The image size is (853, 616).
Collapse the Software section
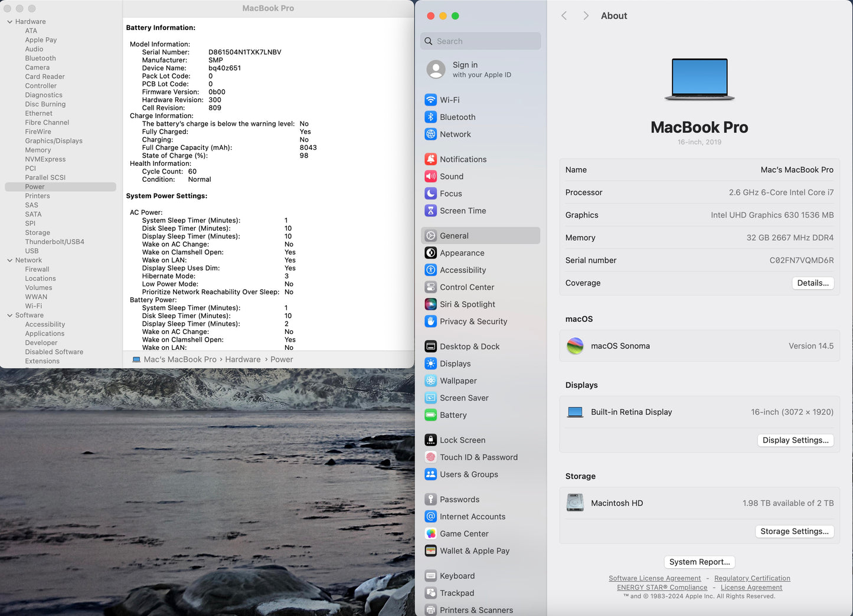pos(9,315)
